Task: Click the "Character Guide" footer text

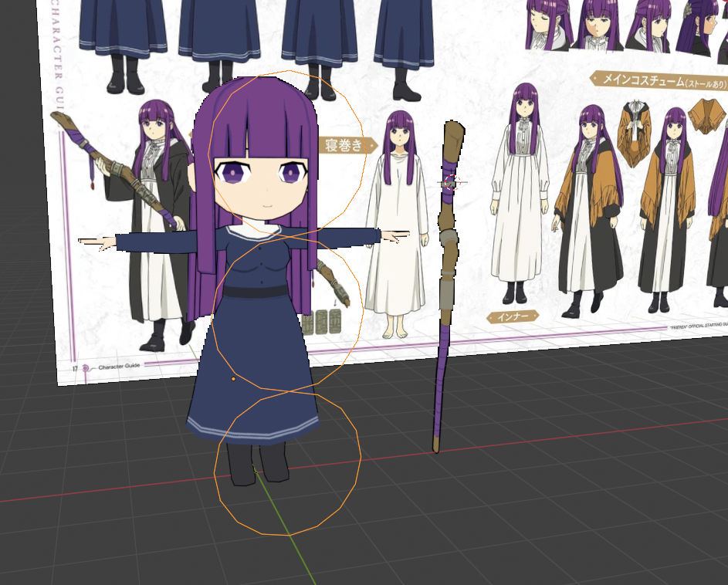Action: (119, 367)
